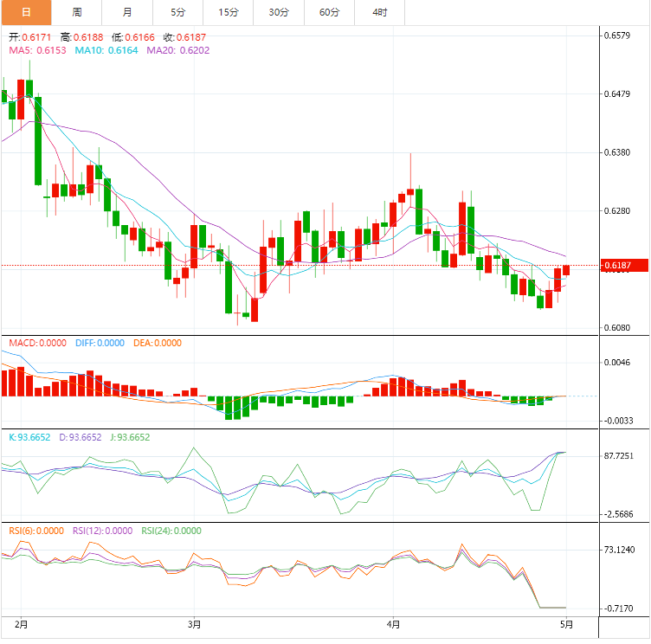Click the 0.6579 price axis label
Screen dimensions: 651x644
617,35
